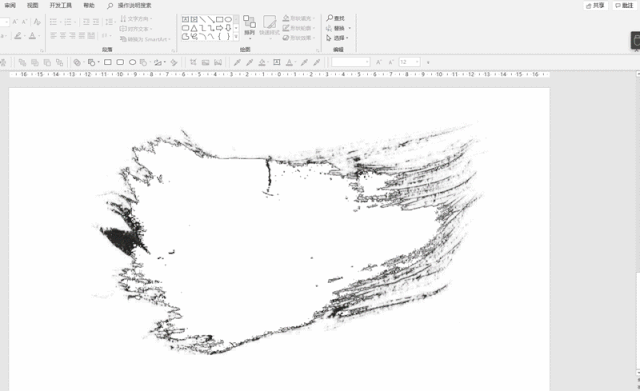This screenshot has height=391, width=640.
Task: Select down block arrow shape
Action: tap(228, 28)
